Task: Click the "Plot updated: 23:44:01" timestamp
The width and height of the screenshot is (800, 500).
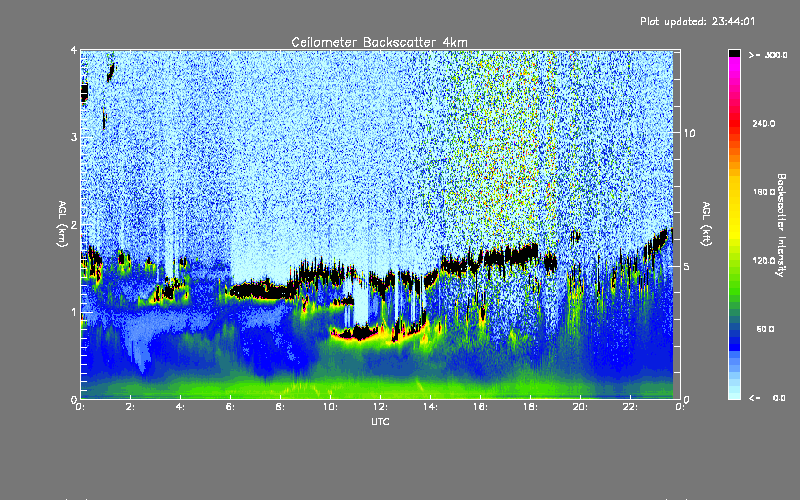Action: (x=697, y=21)
